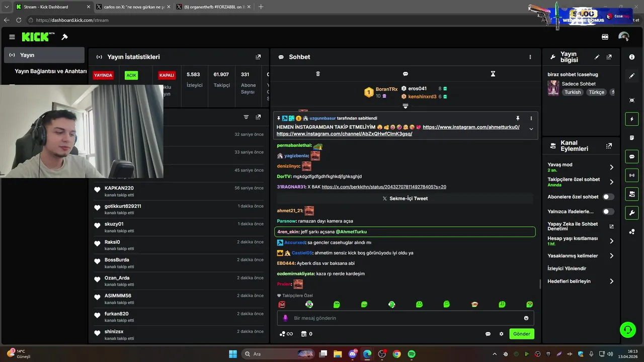Screen dimensions: 644x362
Task: Click the video camera icon in right sidebar
Action: coord(632,194)
